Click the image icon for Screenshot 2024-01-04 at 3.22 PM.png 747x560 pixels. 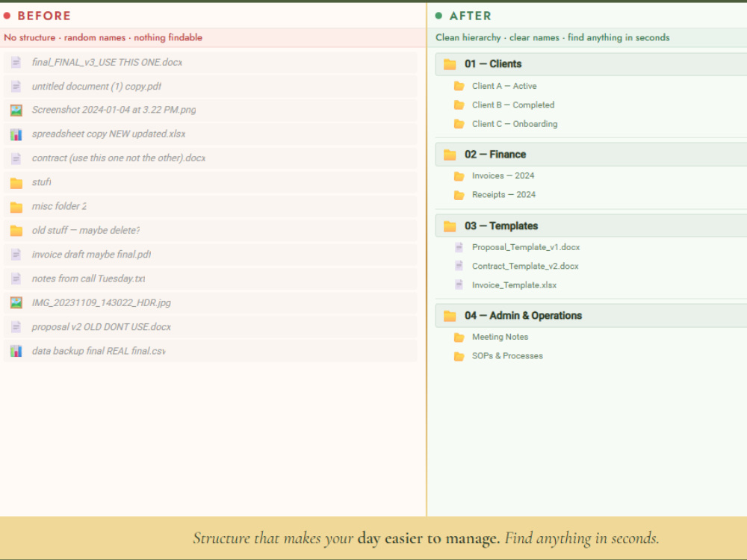[16, 111]
